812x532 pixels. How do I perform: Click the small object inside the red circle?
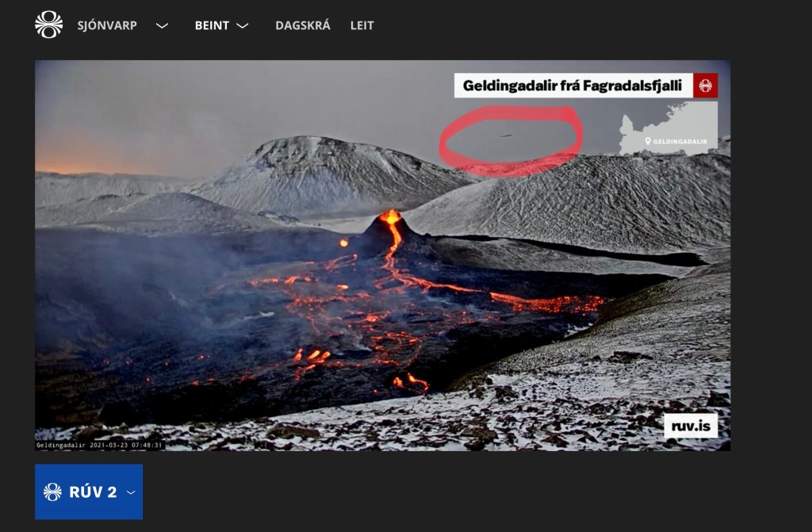[x=505, y=136]
